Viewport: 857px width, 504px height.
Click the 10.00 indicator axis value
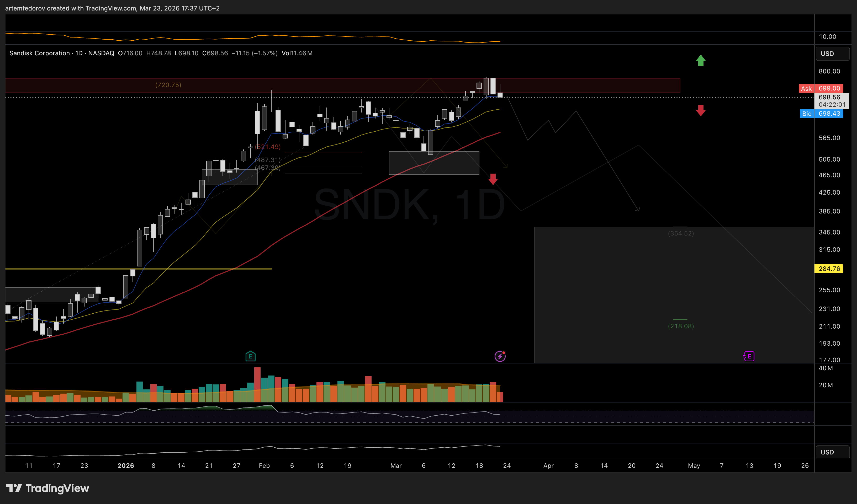827,36
